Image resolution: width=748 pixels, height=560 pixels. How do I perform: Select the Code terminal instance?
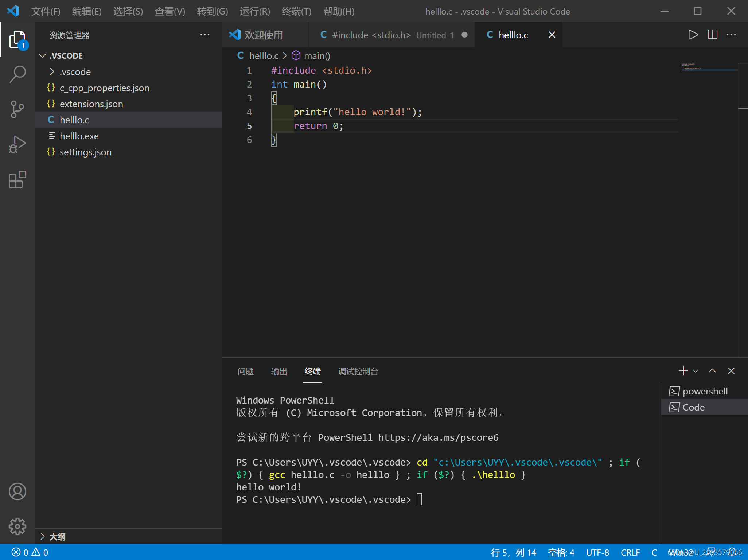click(704, 407)
